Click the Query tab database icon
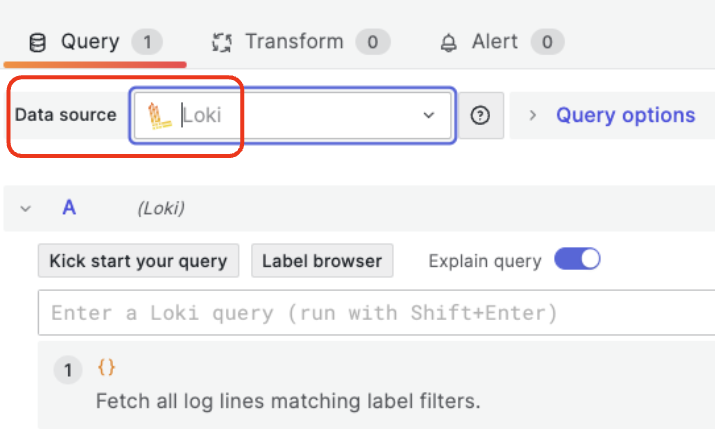 pyautogui.click(x=38, y=42)
